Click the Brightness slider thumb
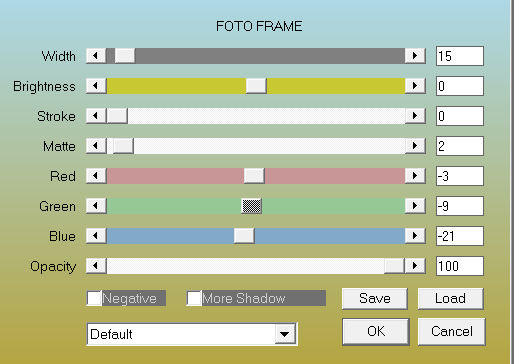514x364 pixels. click(x=256, y=86)
